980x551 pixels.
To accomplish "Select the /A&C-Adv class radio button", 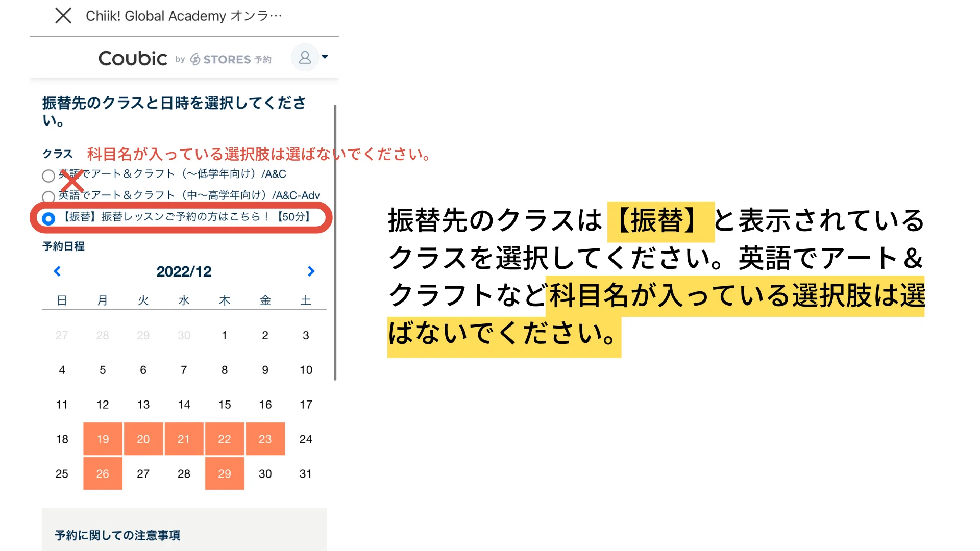I will click(48, 197).
